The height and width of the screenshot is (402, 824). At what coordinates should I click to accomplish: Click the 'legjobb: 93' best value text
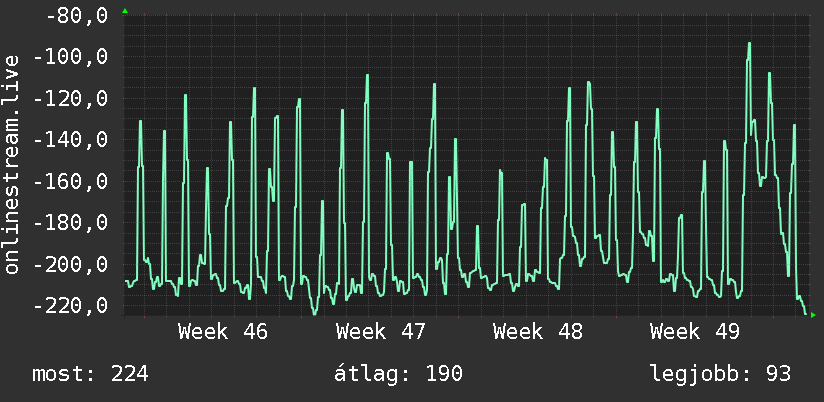click(720, 374)
